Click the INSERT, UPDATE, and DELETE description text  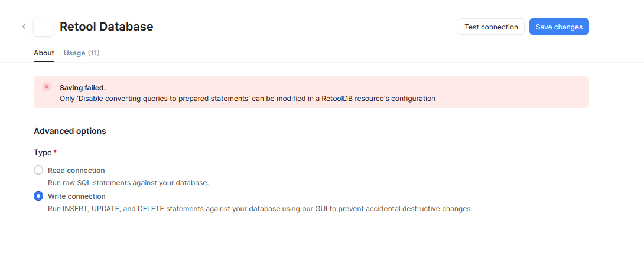tap(261, 209)
